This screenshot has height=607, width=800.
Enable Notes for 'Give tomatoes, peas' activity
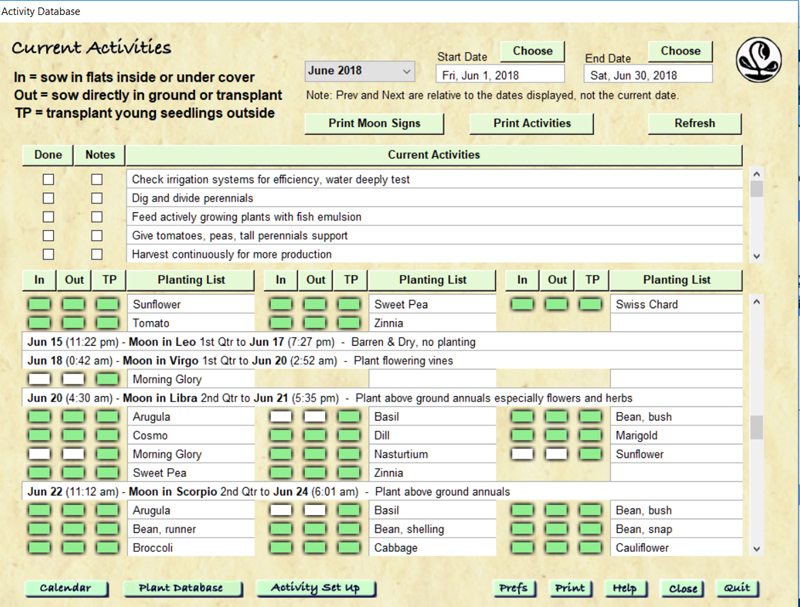[x=97, y=236]
